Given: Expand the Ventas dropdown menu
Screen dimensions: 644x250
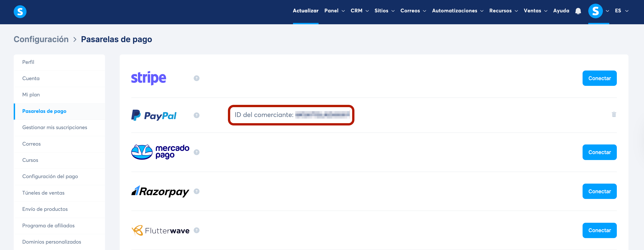Looking at the screenshot, I should point(535,11).
